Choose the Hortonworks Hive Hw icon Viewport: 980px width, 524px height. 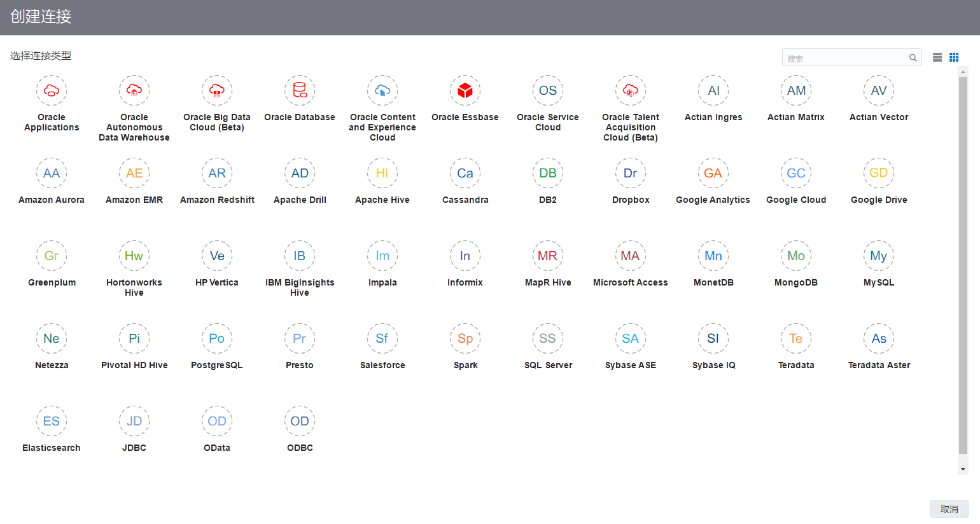click(134, 256)
